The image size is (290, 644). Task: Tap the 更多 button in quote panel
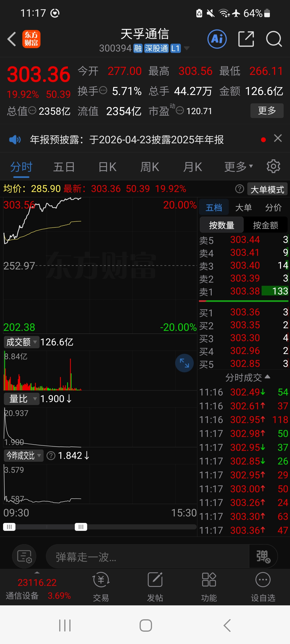267,110
